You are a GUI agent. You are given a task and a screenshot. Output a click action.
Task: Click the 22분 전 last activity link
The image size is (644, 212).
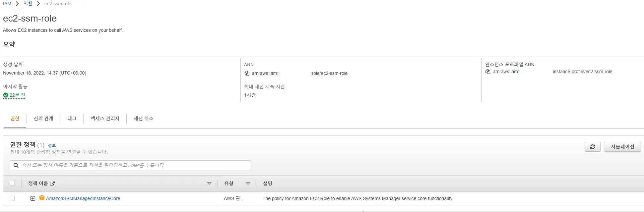click(17, 95)
